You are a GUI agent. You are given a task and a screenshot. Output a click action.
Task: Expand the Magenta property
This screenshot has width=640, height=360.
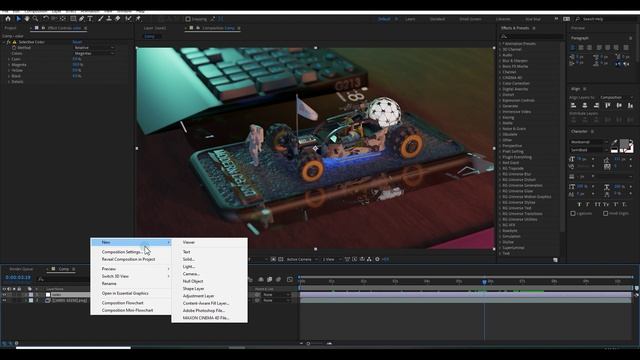click(x=9, y=65)
